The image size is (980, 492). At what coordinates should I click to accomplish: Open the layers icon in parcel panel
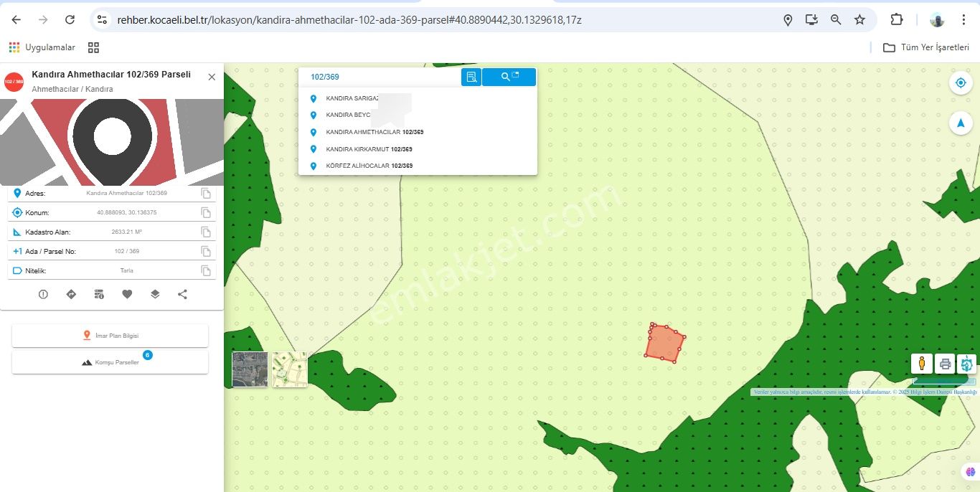155,294
